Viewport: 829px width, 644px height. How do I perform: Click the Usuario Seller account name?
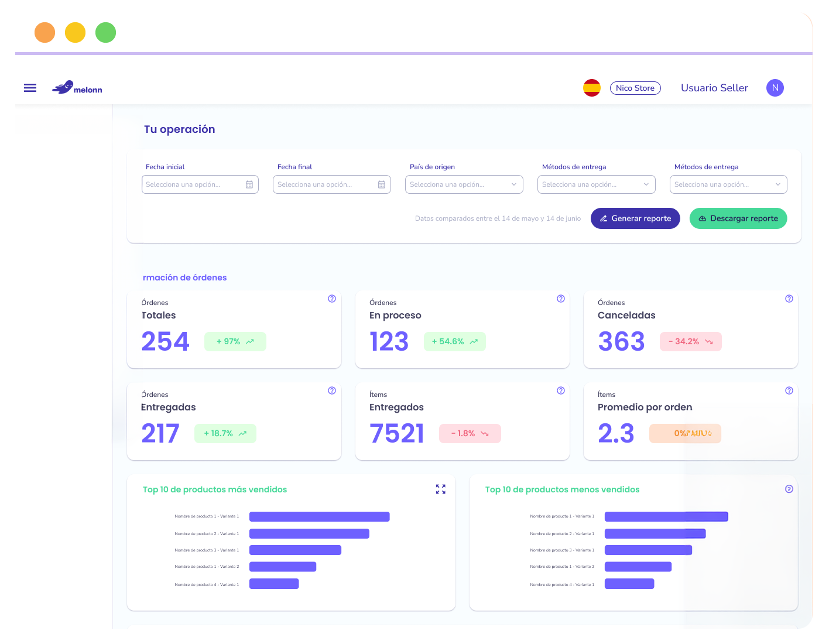click(714, 87)
